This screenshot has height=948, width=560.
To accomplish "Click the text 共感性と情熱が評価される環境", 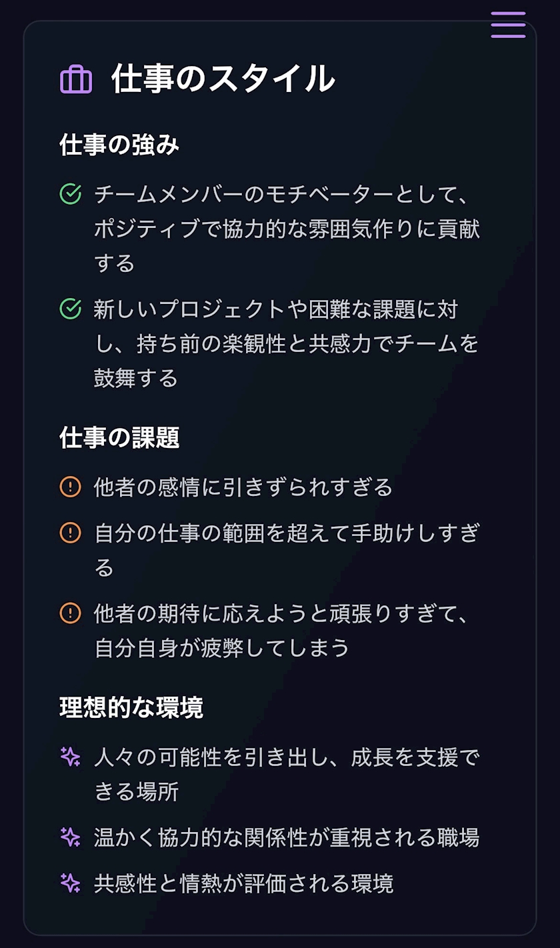I will click(x=243, y=883).
